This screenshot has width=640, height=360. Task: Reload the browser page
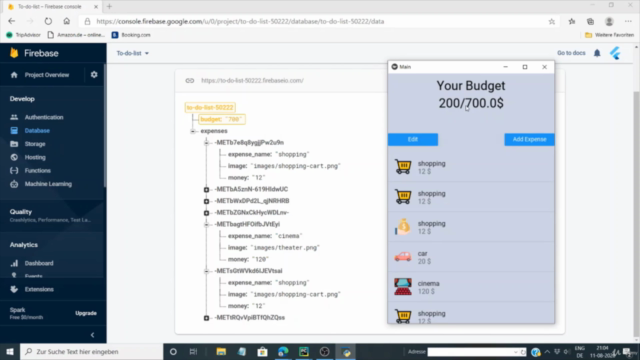click(48, 21)
